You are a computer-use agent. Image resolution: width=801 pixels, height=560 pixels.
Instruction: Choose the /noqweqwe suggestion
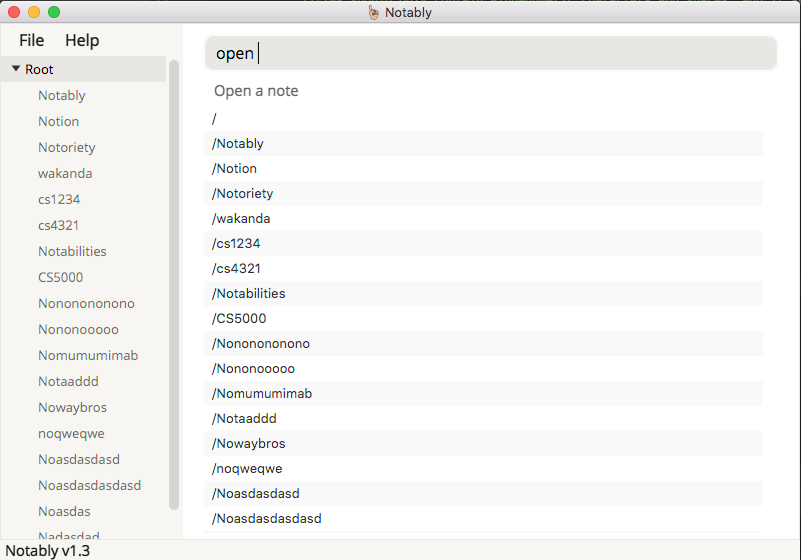point(483,469)
